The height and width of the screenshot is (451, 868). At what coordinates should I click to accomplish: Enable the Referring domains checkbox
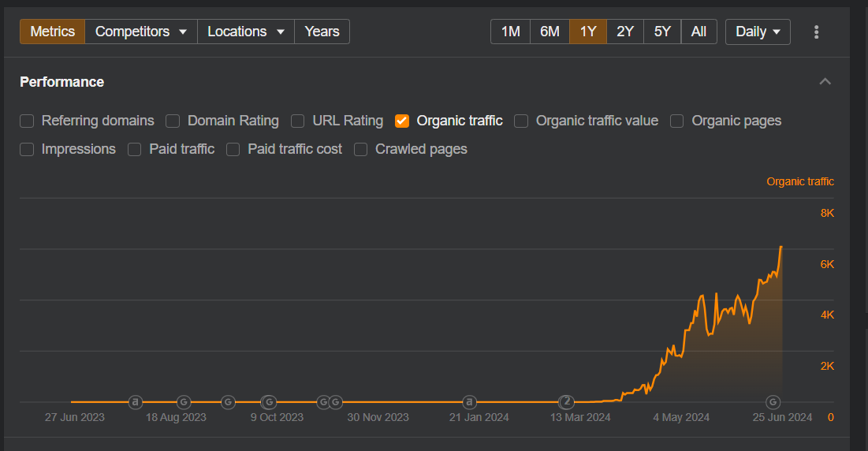tap(27, 121)
